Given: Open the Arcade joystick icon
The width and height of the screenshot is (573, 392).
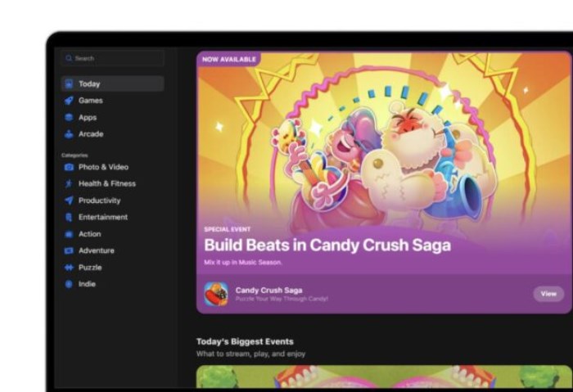Looking at the screenshot, I should click(x=69, y=134).
